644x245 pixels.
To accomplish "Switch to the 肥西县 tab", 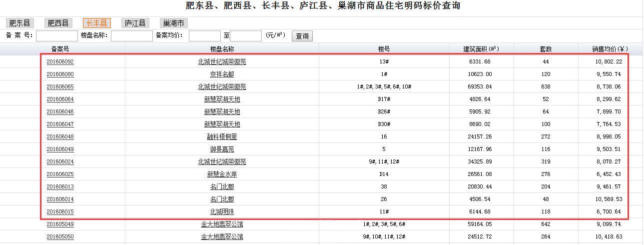I will point(58,23).
